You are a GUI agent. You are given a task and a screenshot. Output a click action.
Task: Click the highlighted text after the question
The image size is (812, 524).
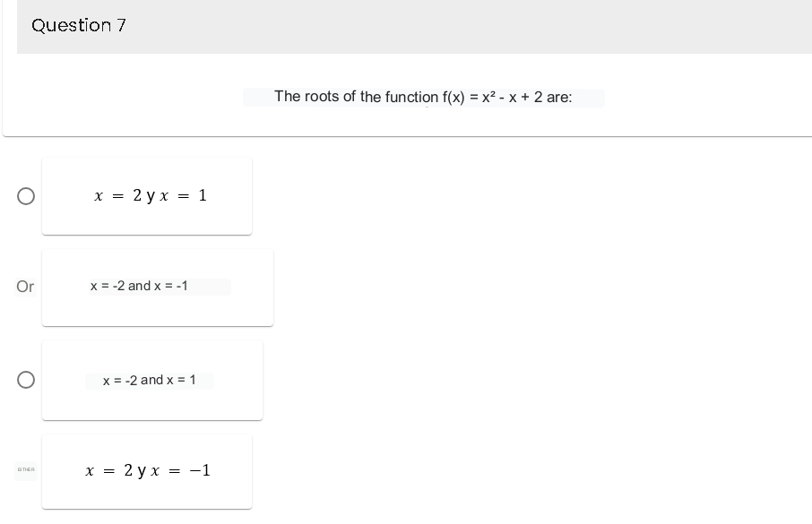click(589, 99)
